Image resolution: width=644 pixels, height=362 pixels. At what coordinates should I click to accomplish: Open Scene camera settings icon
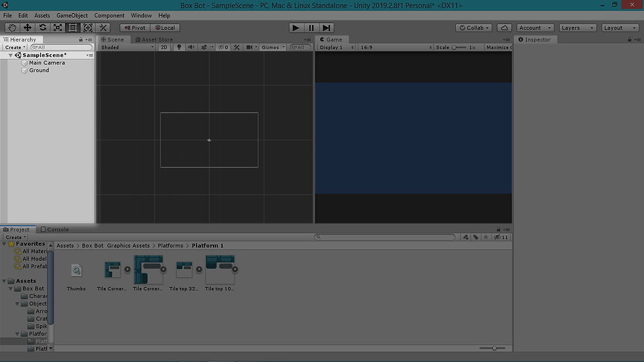click(x=249, y=47)
